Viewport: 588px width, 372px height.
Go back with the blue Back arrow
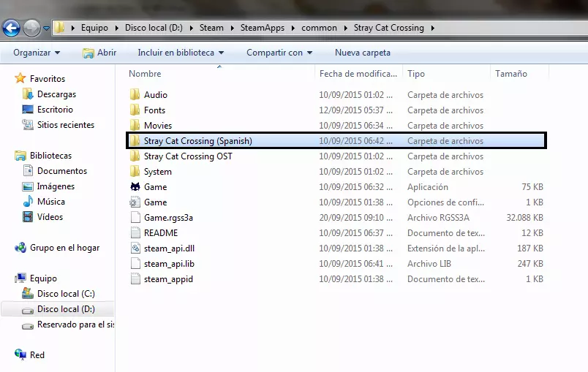11,28
